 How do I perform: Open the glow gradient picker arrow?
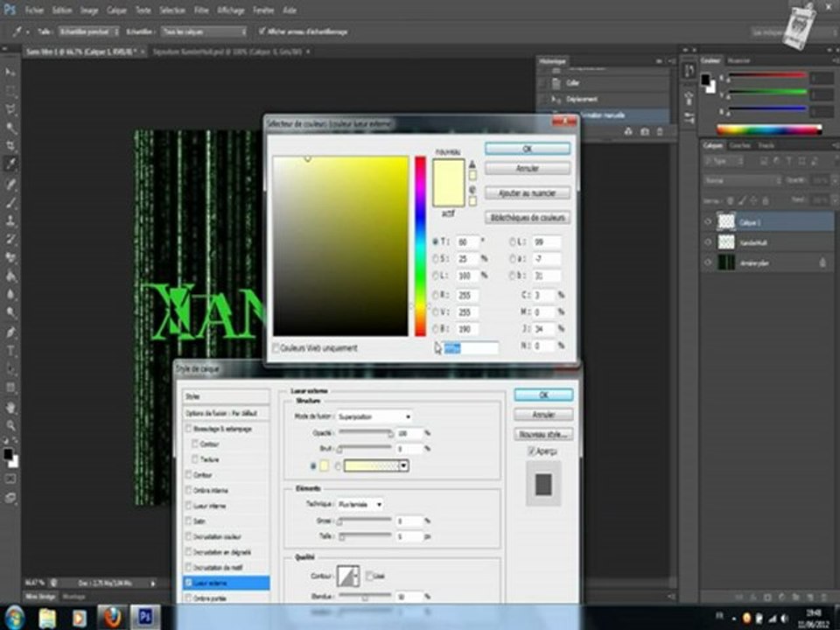(404, 465)
